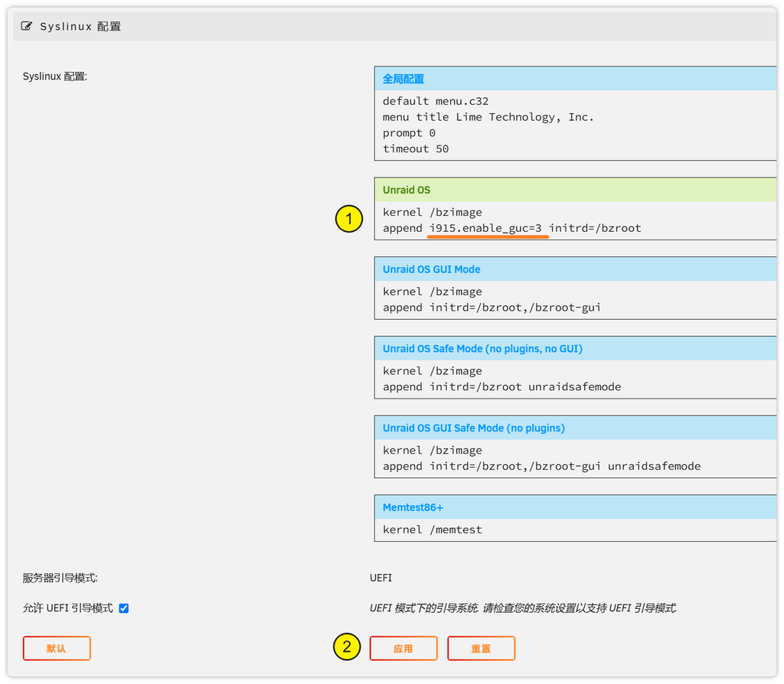Focus the GUI Safe Mode configuration text area
784x684 pixels.
click(541, 458)
